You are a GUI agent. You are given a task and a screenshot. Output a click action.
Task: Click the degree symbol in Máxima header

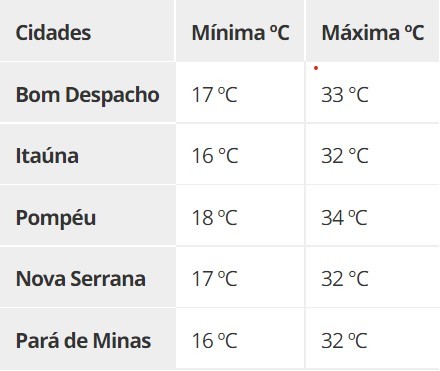408,30
